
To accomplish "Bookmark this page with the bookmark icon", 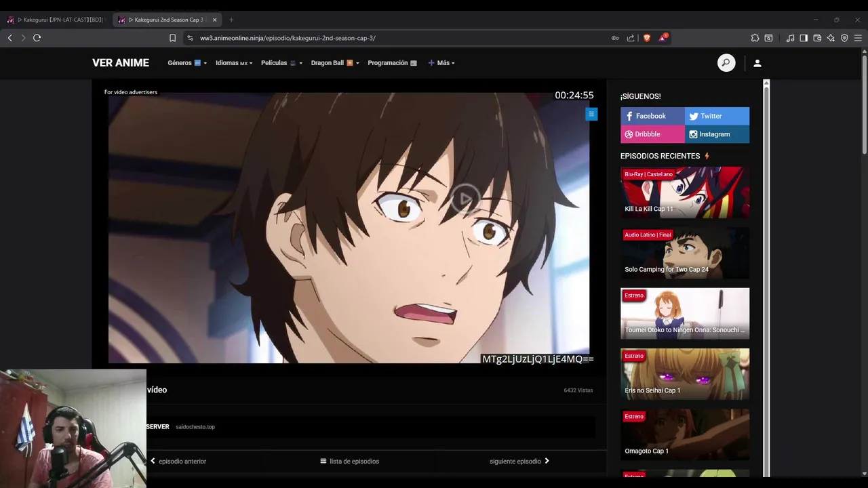I will 172,38.
